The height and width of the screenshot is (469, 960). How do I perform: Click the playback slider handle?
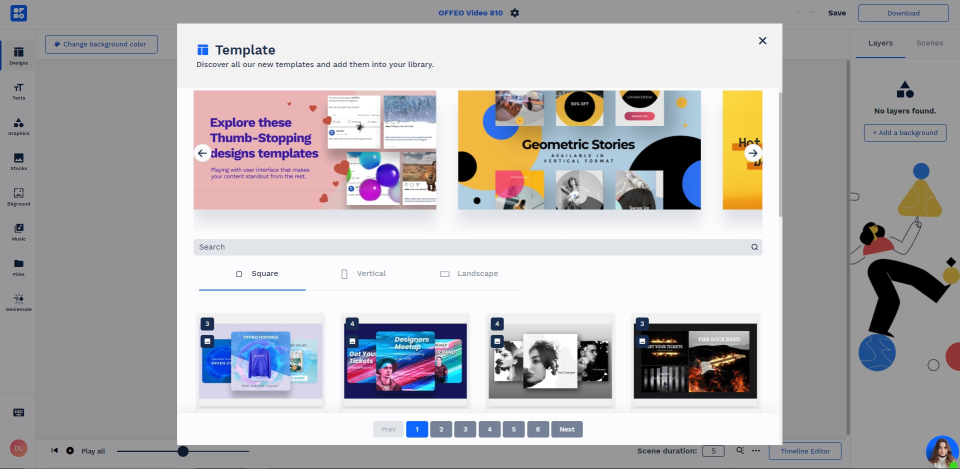point(183,451)
